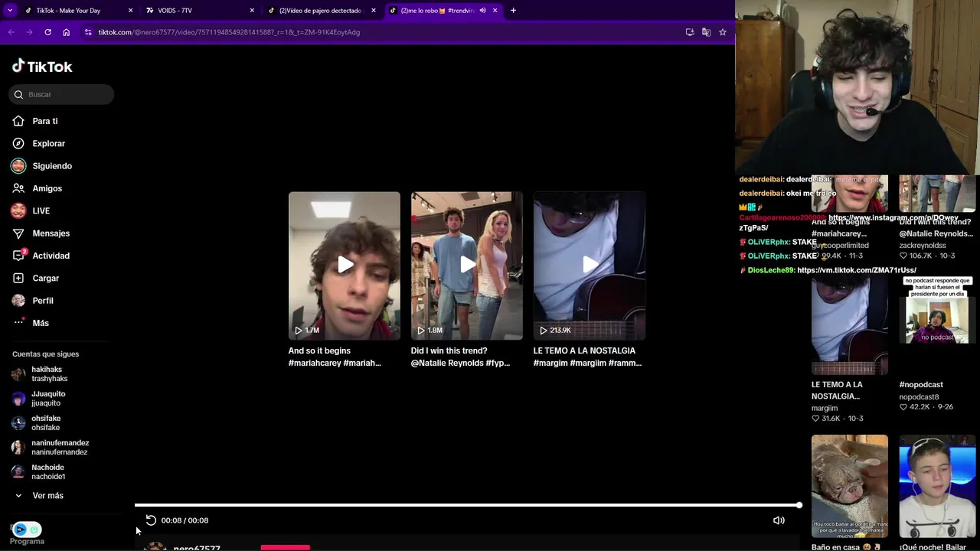Click the Buscar search field
The width and height of the screenshot is (980, 551).
pos(61,94)
